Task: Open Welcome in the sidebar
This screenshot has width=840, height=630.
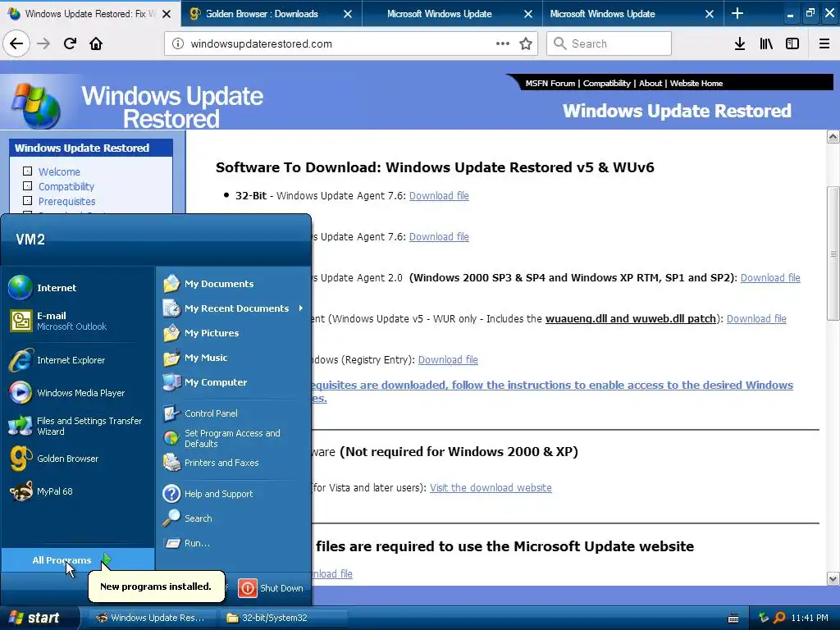Action: (x=59, y=171)
